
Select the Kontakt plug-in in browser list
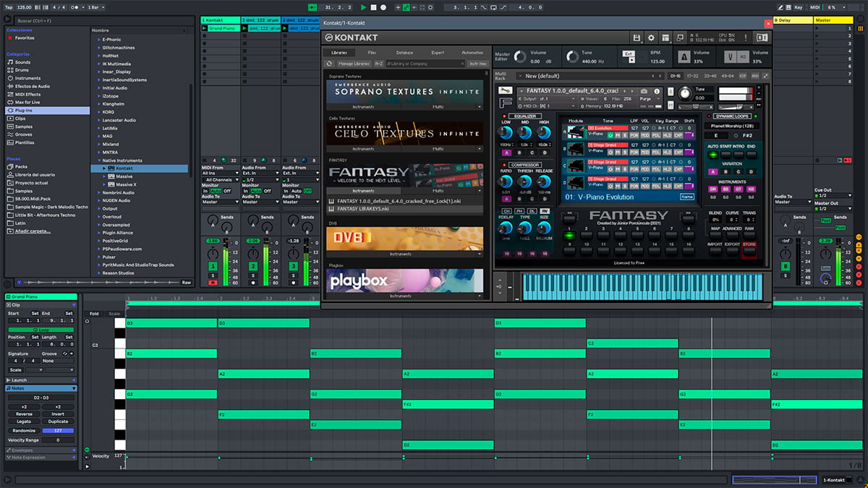(x=124, y=168)
